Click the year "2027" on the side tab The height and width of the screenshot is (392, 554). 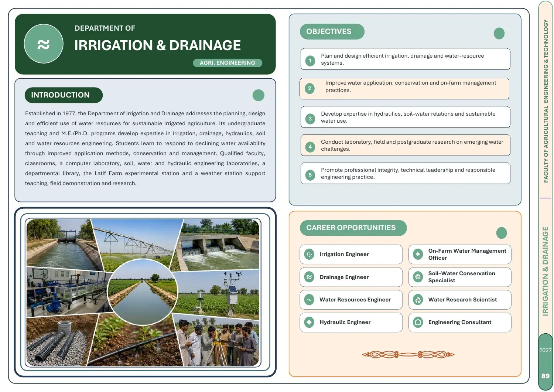(x=546, y=350)
